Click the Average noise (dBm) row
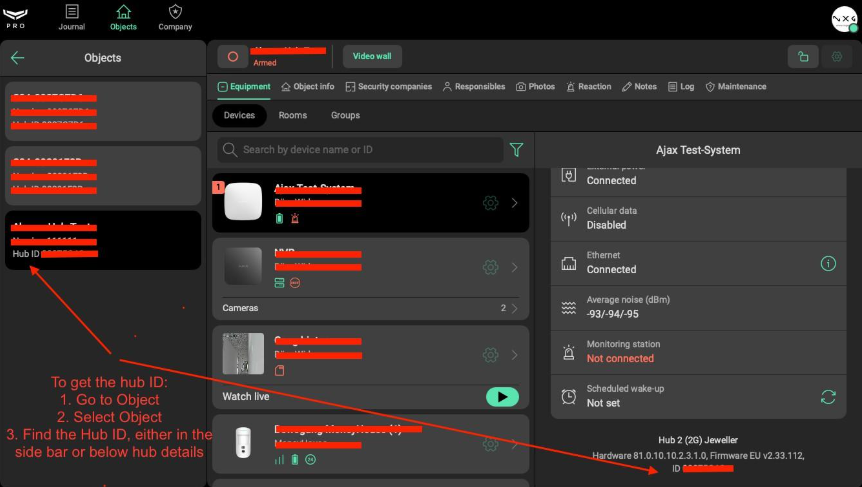The height and width of the screenshot is (487, 862). coord(698,308)
